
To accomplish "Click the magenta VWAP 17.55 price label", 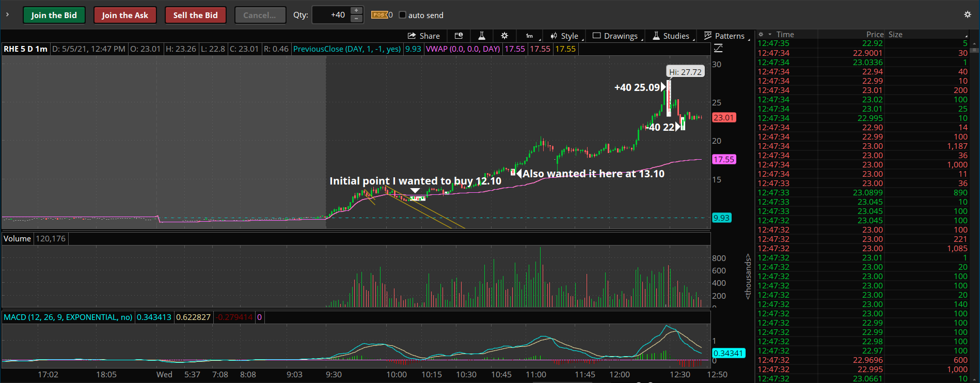I will click(x=724, y=159).
